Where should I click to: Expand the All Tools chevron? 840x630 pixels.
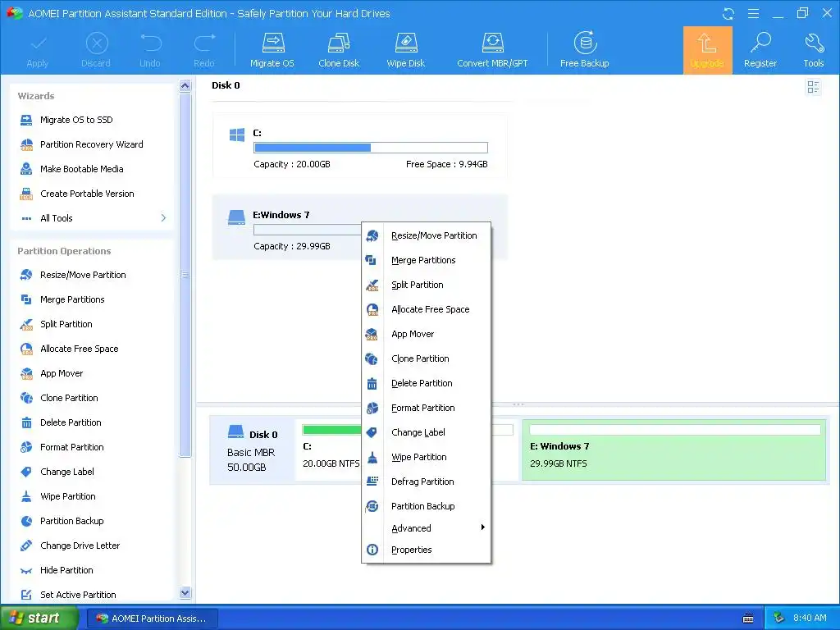163,218
